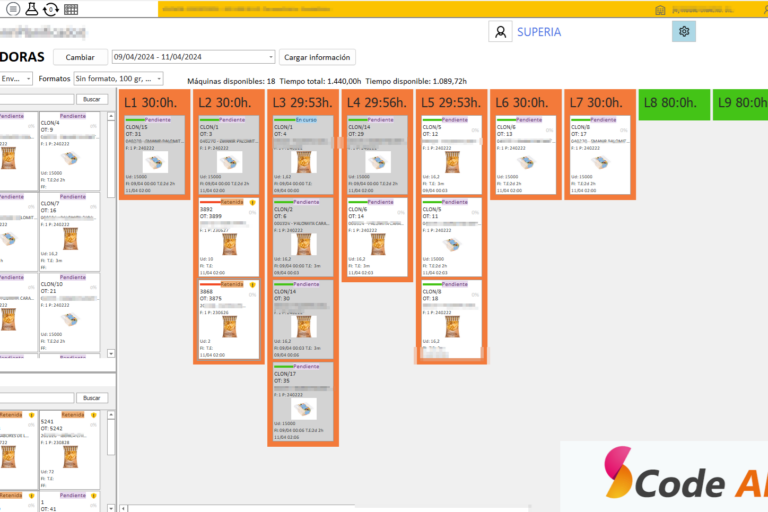
Task: Click the upper Buscar button
Action: coord(91,99)
